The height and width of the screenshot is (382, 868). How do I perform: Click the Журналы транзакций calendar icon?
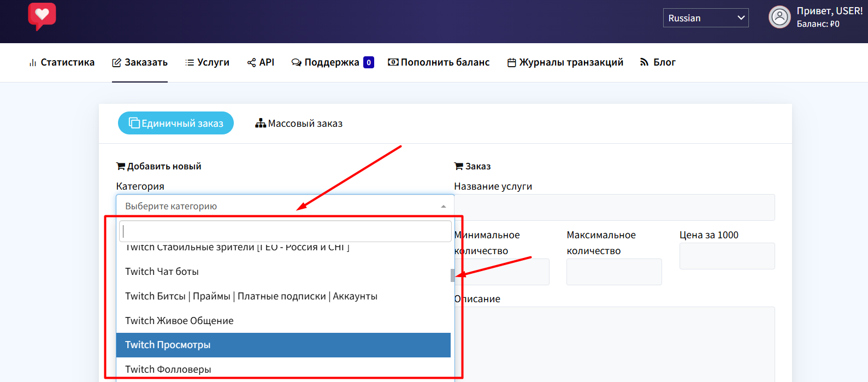(x=511, y=63)
